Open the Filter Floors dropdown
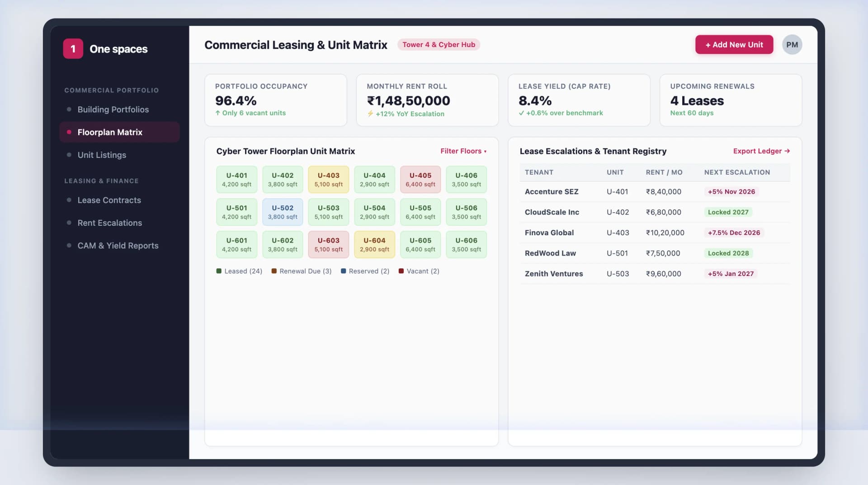This screenshot has width=868, height=485. click(x=463, y=151)
